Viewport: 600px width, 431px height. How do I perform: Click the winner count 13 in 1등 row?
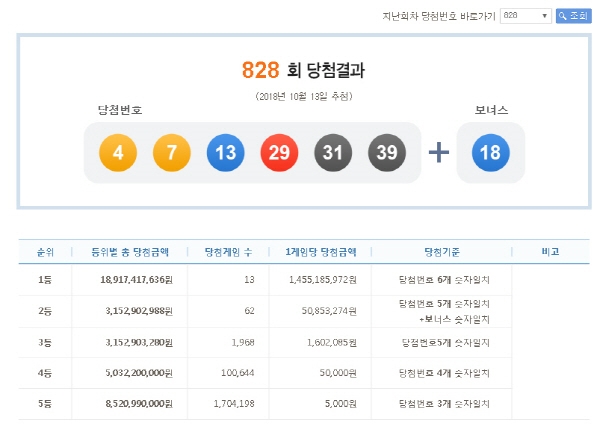(249, 280)
